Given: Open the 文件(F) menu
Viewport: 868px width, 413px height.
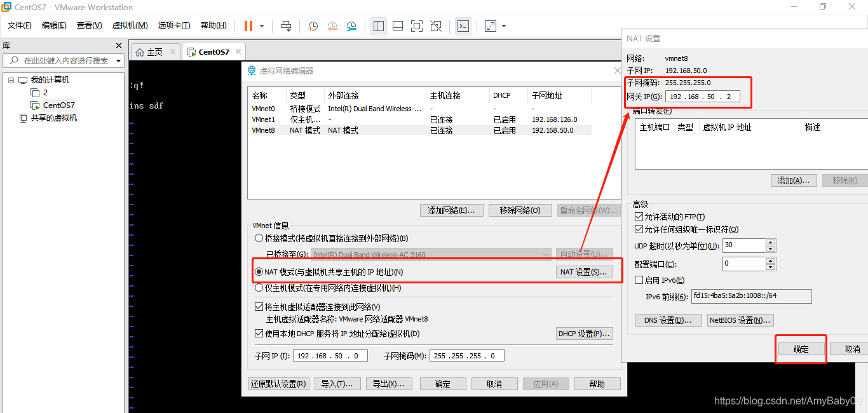Looking at the screenshot, I should pos(20,25).
